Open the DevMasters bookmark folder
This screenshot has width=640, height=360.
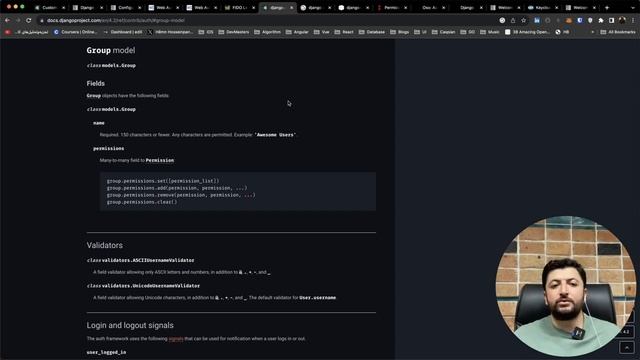[x=233, y=32]
